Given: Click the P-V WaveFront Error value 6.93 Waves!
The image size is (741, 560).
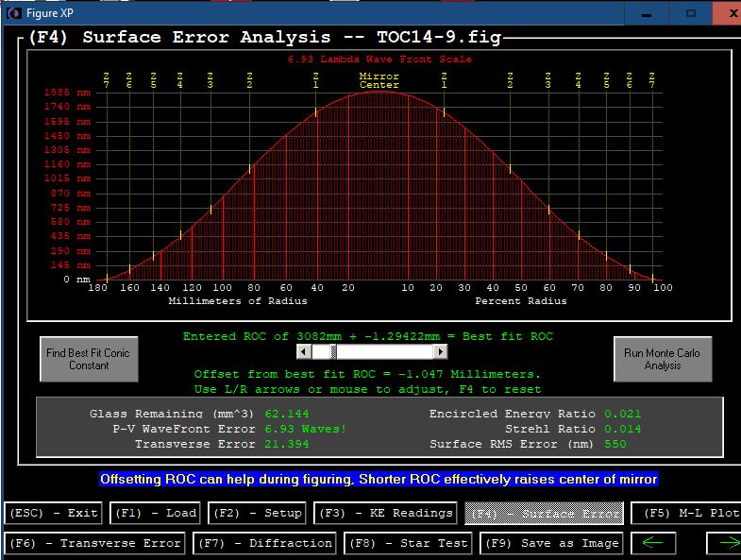Looking at the screenshot, I should (305, 429).
